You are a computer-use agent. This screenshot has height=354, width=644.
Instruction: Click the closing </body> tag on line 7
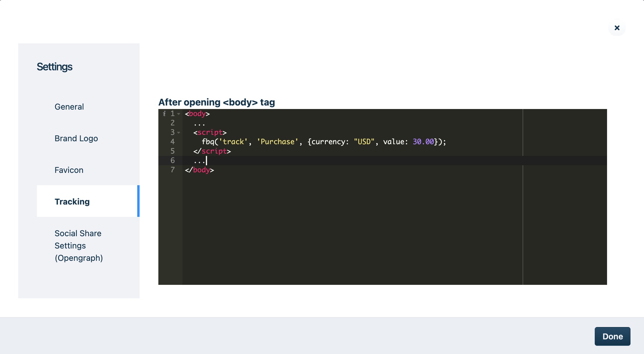(x=199, y=170)
